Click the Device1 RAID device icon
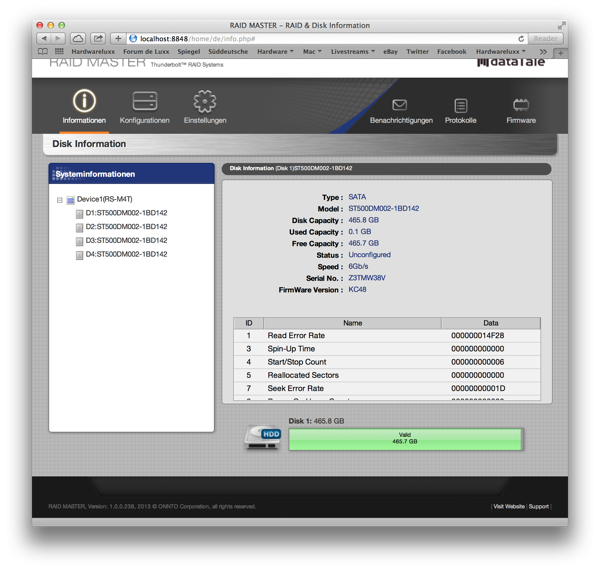This screenshot has width=600, height=570. click(x=70, y=200)
